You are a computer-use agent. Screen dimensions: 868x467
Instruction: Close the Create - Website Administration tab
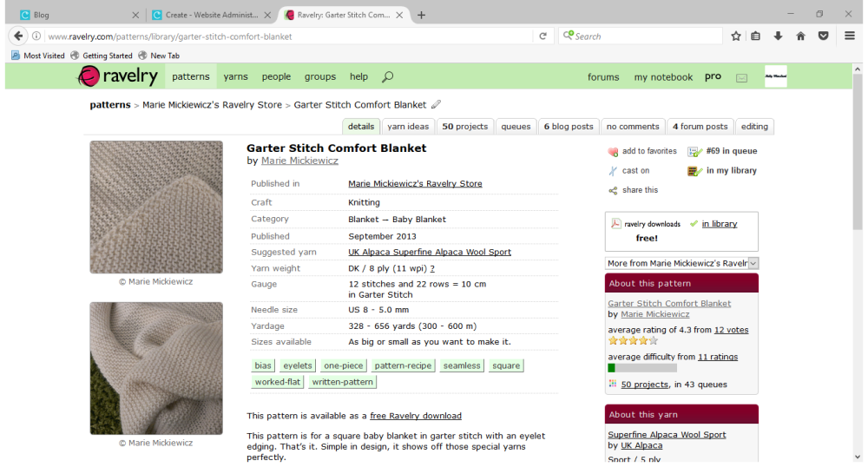click(268, 15)
